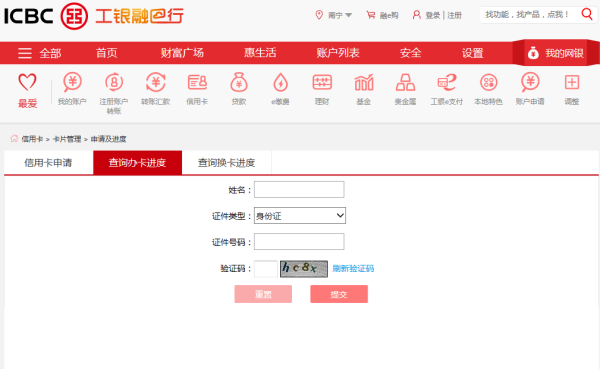Open the 证件类型 身份证 dropdown
Screen dimensions: 600x369
300,216
